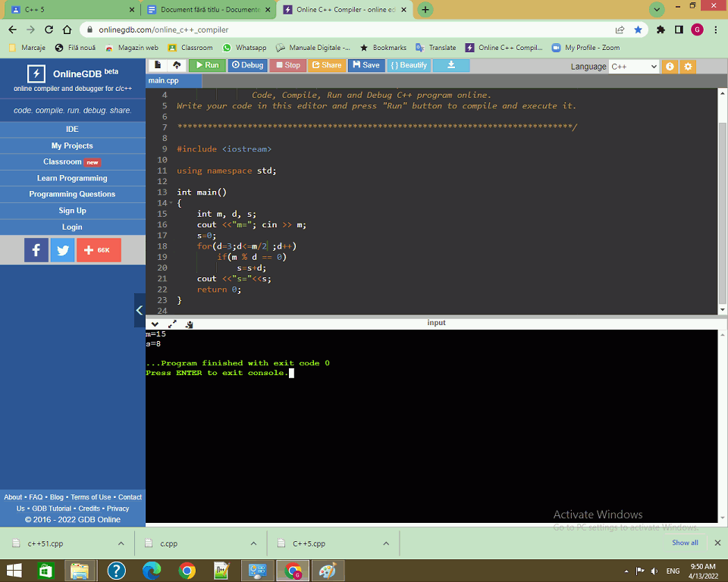Expand the console to fullscreen

[x=172, y=324]
